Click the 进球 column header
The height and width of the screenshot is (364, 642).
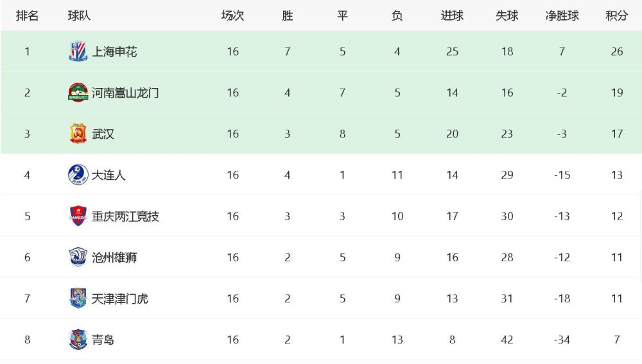coord(452,15)
